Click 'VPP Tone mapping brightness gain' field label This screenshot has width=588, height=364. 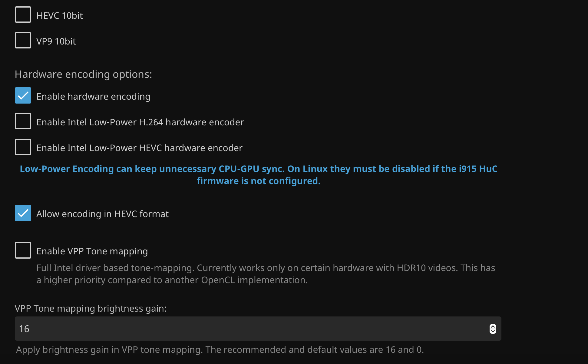point(91,308)
